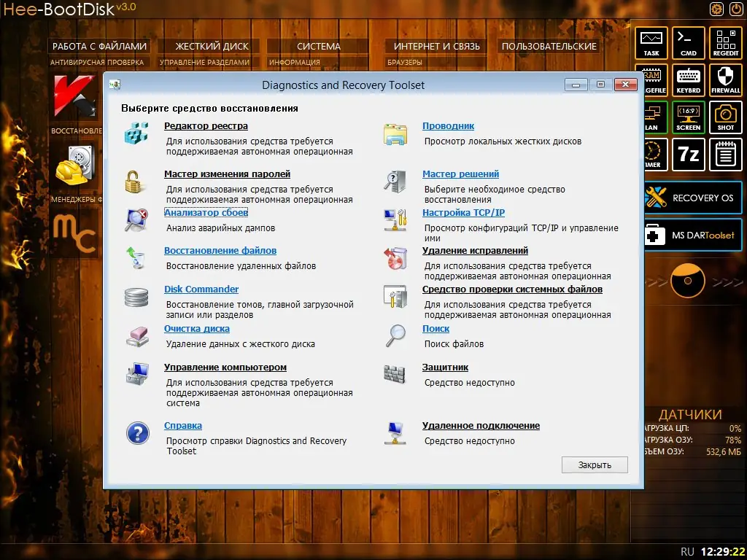Open the 7z archiver icon
The image size is (747, 560).
(688, 155)
